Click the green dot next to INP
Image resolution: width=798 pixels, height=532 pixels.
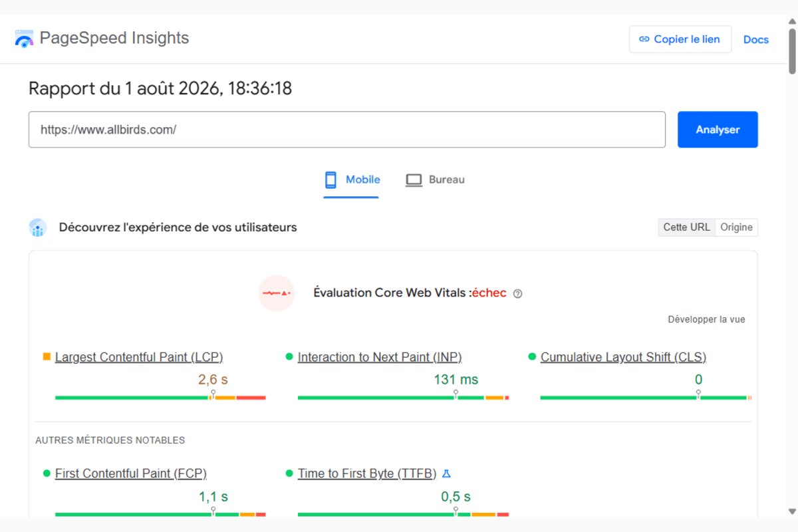(x=289, y=356)
